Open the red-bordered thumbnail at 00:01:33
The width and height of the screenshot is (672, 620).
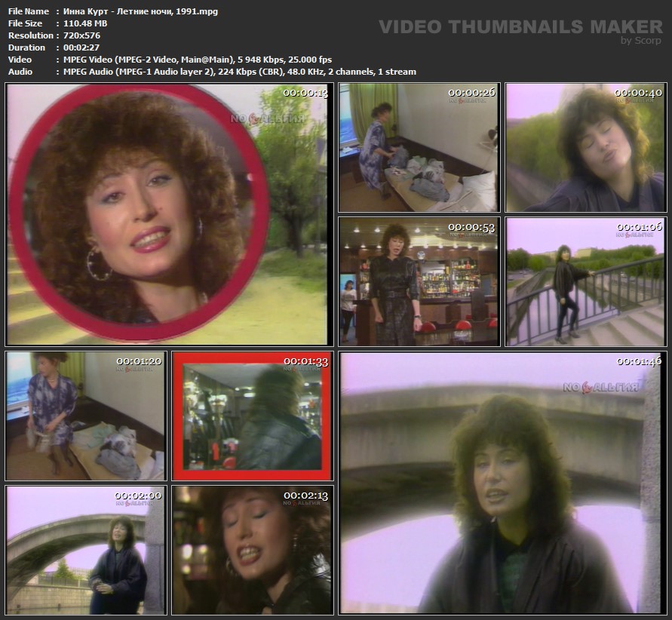252,416
